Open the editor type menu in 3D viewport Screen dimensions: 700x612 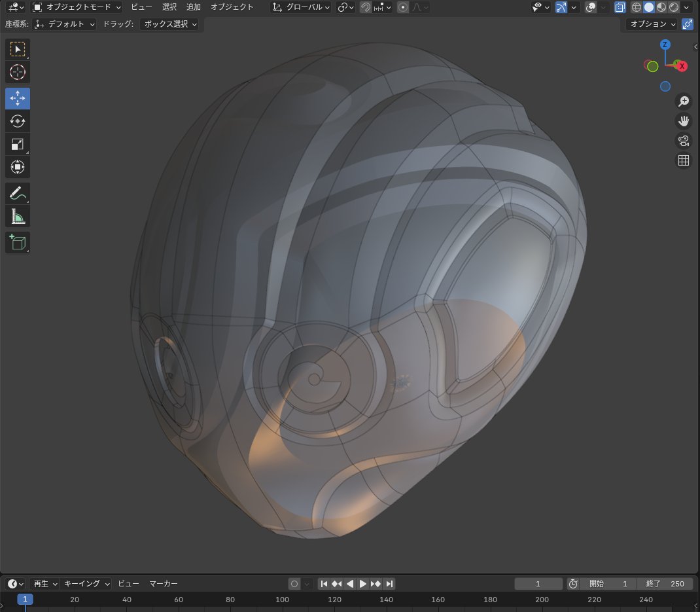15,7
